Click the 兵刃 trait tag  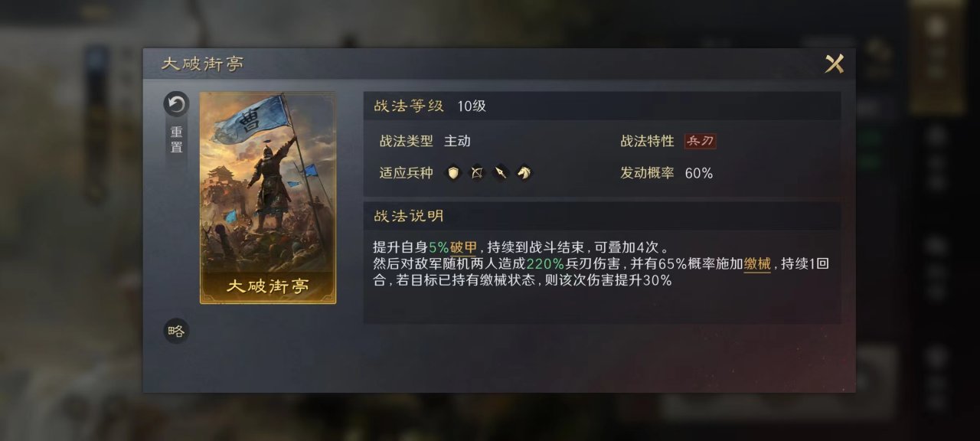tap(700, 142)
